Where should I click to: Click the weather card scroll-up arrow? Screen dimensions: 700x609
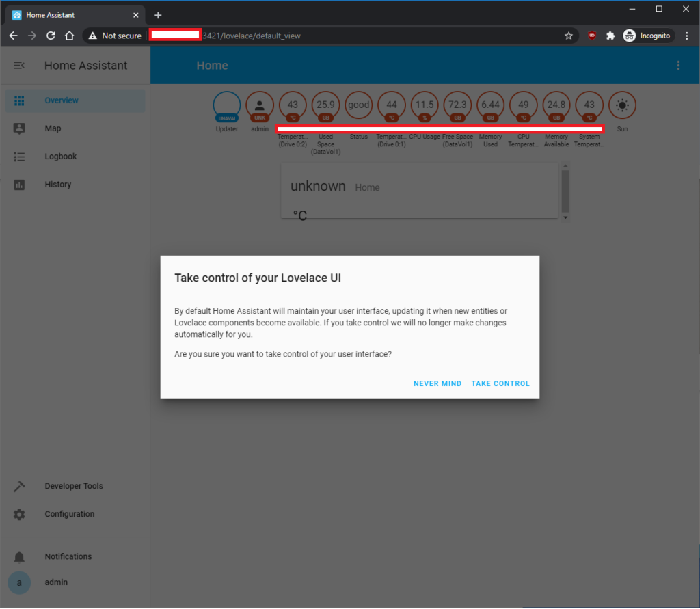(565, 166)
